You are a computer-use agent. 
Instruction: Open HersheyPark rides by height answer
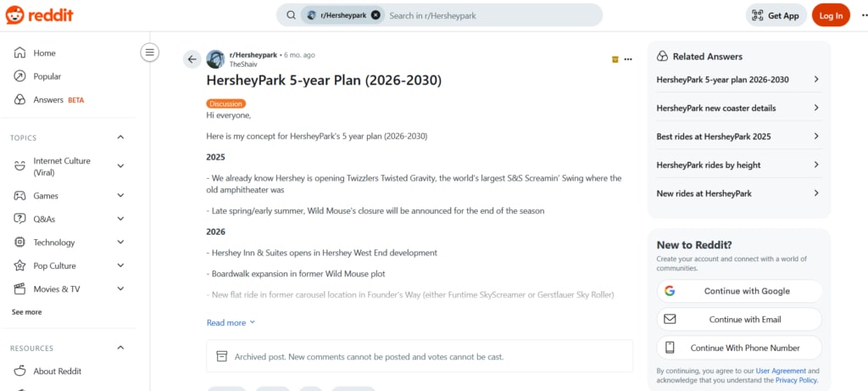(738, 165)
